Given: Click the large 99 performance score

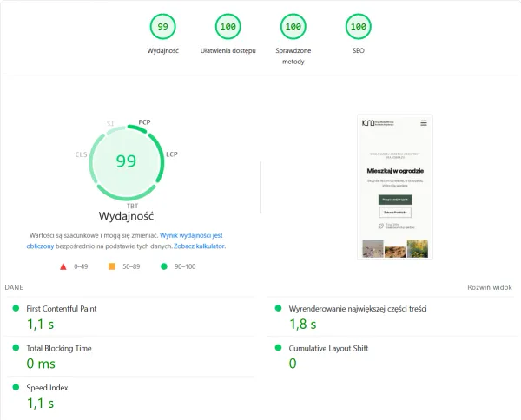Looking at the screenshot, I should 126,161.
